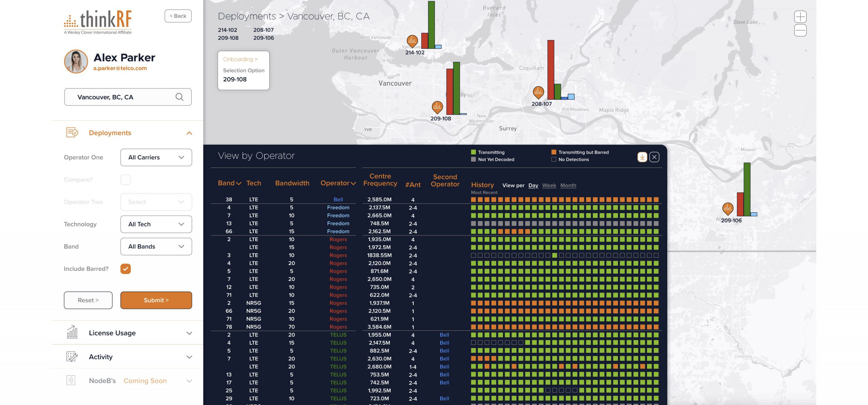868x405 pixels.
Task: Open the Technology All Tech dropdown
Action: 156,224
